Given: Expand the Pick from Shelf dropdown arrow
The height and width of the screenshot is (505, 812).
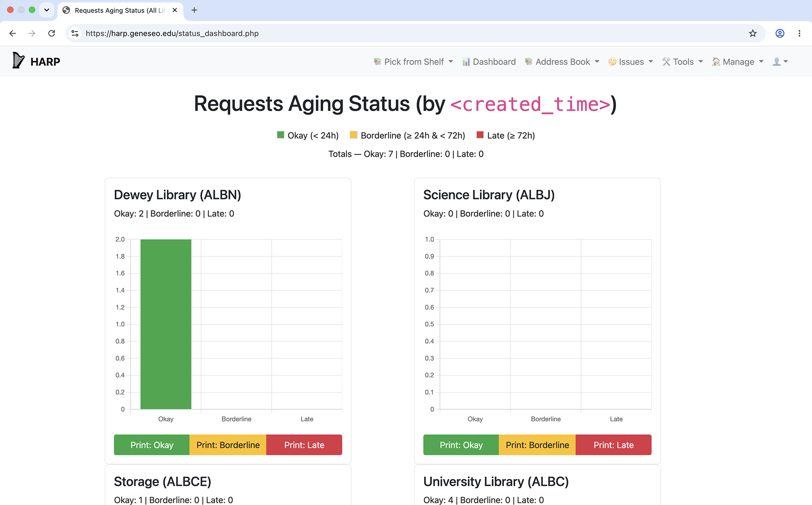Looking at the screenshot, I should (x=451, y=62).
